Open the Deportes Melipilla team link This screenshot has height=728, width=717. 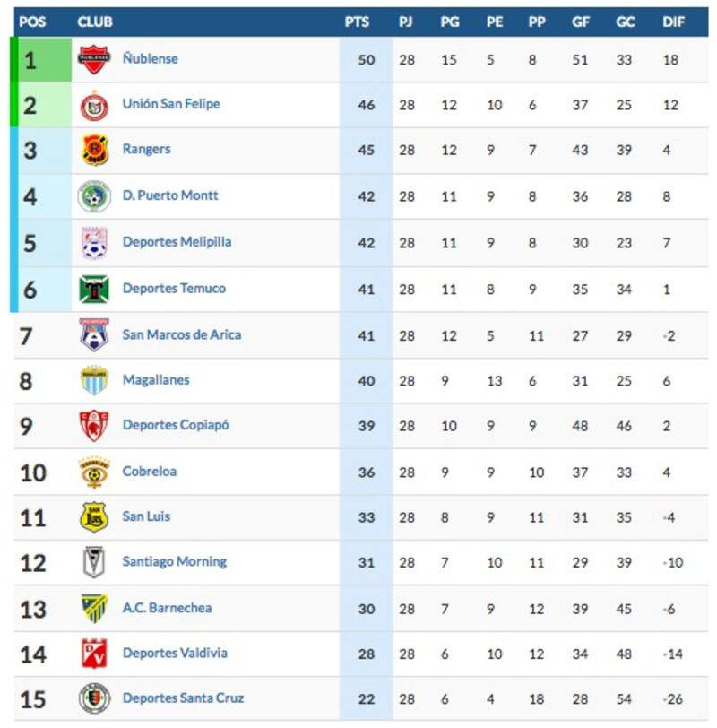click(x=177, y=242)
